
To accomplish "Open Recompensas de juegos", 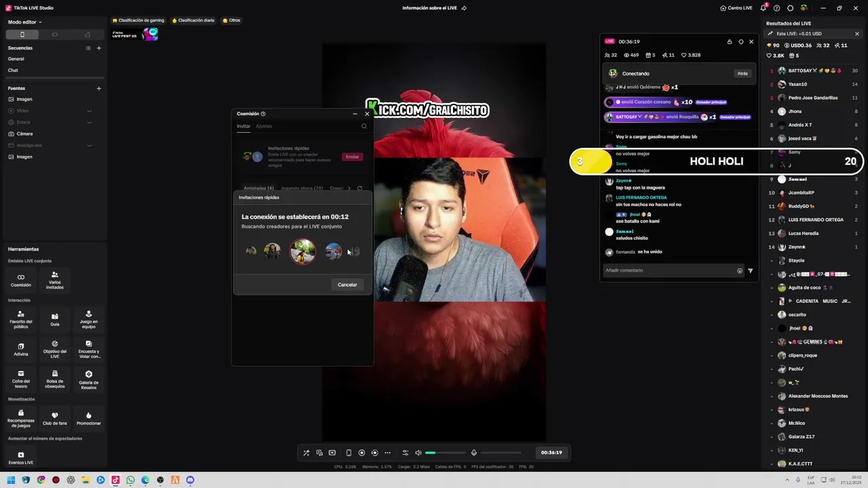I will click(20, 419).
